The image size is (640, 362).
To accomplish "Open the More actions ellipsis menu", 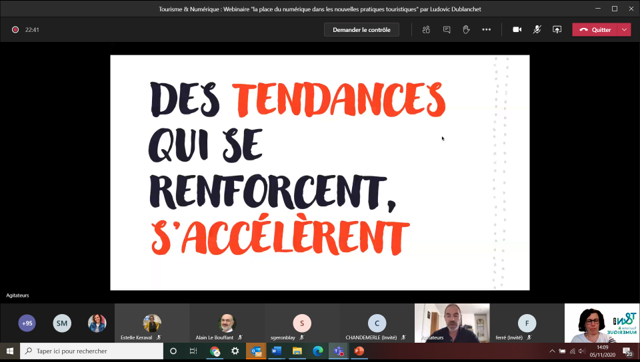I will click(x=486, y=30).
